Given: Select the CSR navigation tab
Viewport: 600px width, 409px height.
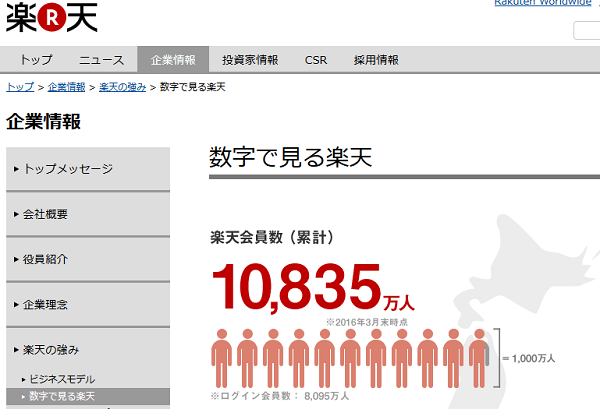Looking at the screenshot, I should pyautogui.click(x=316, y=60).
